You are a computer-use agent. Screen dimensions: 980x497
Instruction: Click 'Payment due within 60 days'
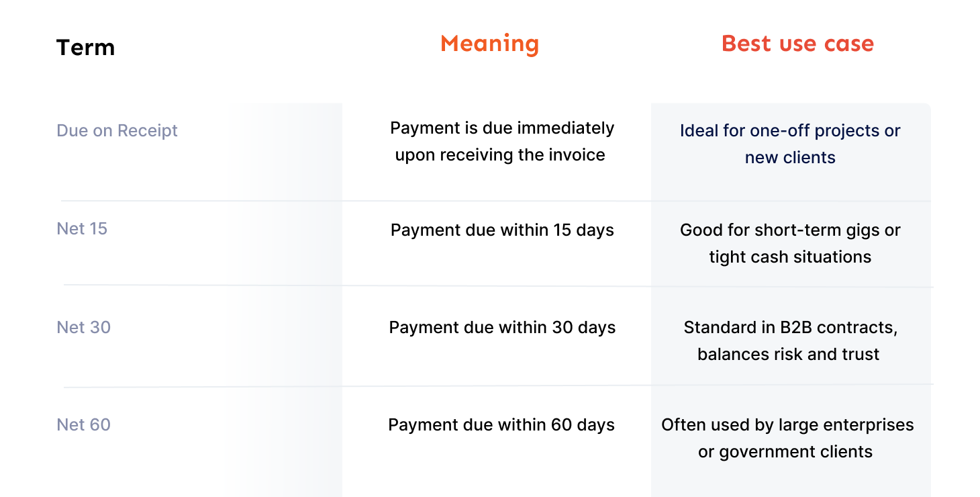[x=501, y=424]
